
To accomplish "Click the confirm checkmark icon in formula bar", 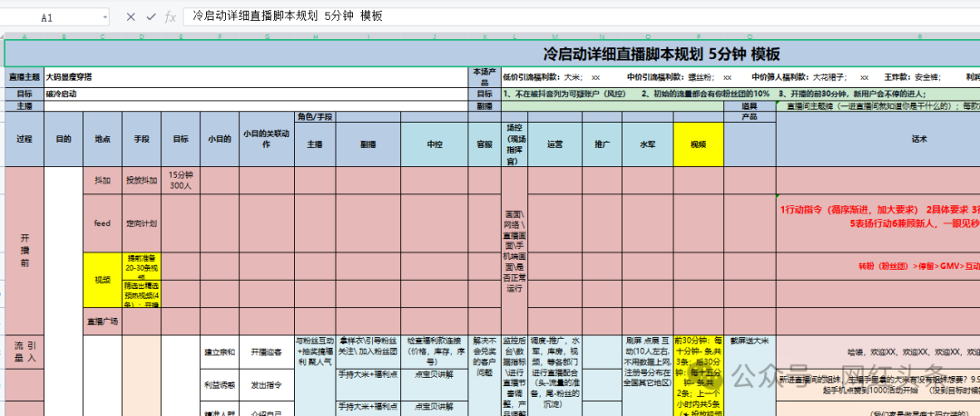I will tap(151, 16).
